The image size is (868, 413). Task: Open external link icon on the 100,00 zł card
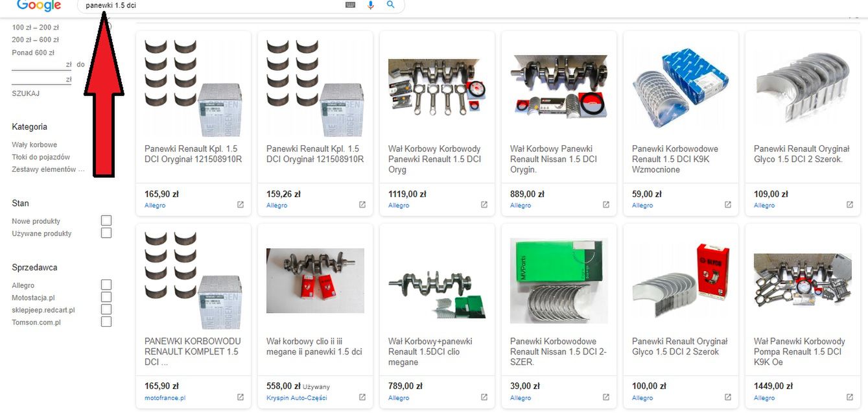click(x=728, y=397)
